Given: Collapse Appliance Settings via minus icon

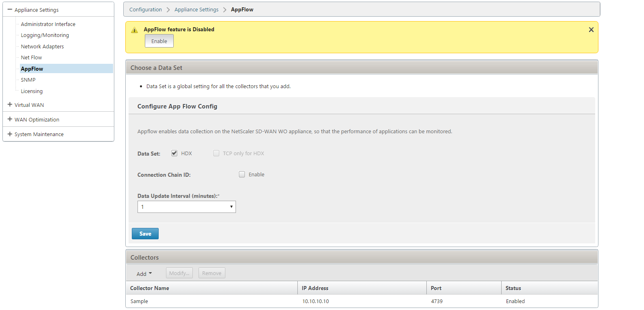Looking at the screenshot, I should pos(10,9).
